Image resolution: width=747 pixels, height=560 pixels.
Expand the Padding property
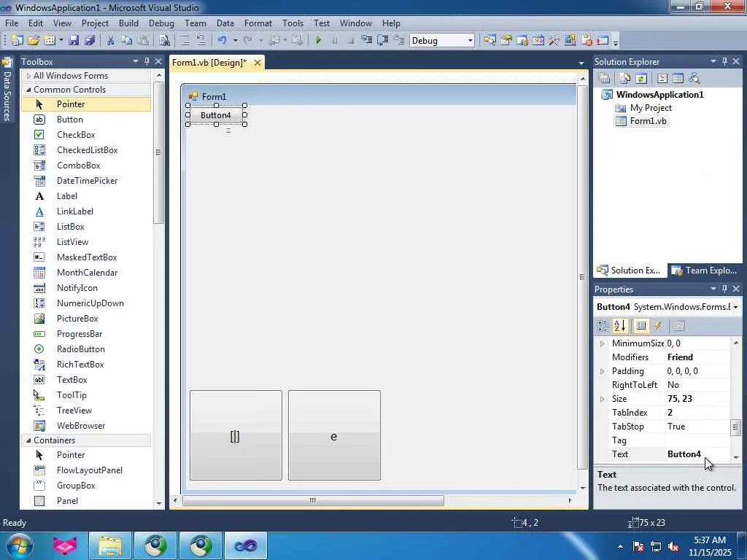(602, 371)
